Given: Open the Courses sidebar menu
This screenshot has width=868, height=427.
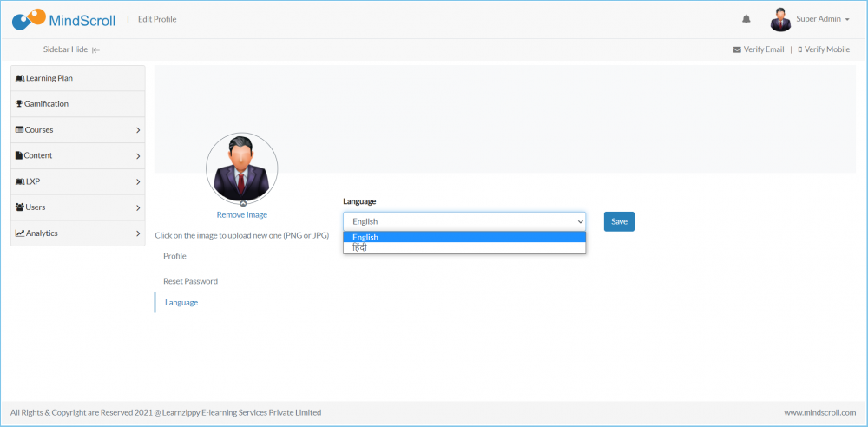Looking at the screenshot, I should pos(78,129).
